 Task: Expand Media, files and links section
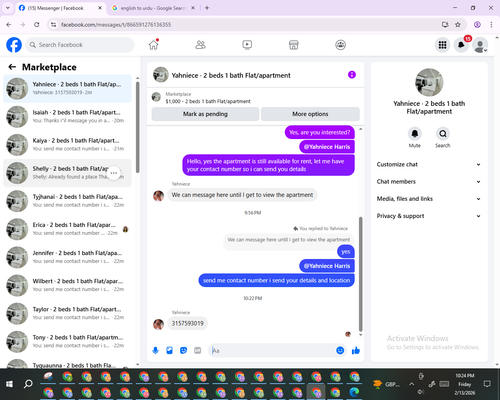coord(429,199)
